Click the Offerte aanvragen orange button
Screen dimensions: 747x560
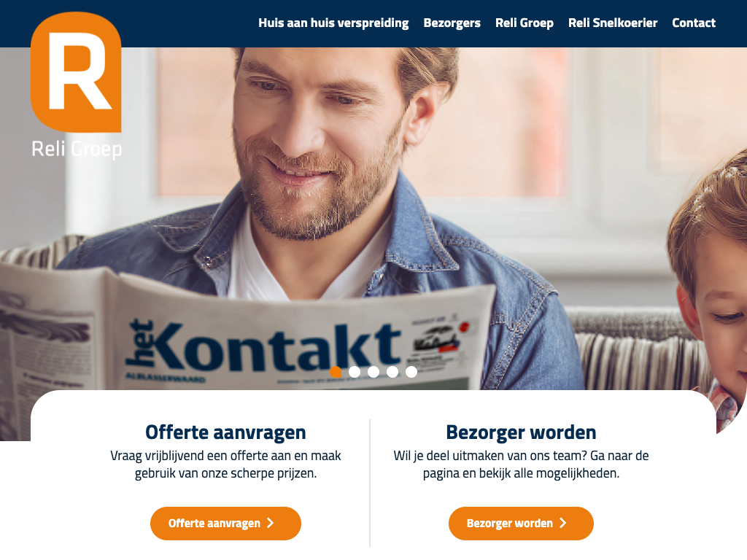[x=226, y=524]
